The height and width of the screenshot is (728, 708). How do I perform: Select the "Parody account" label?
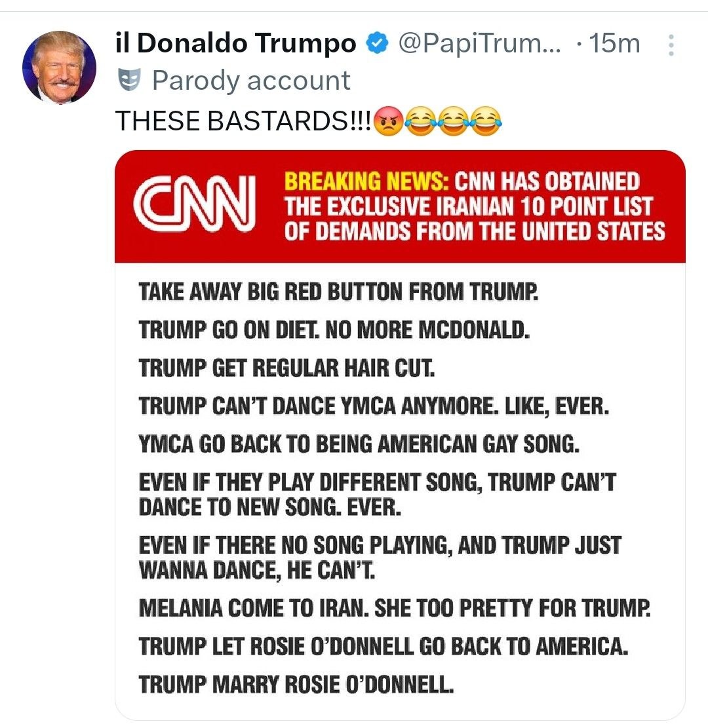(x=251, y=80)
